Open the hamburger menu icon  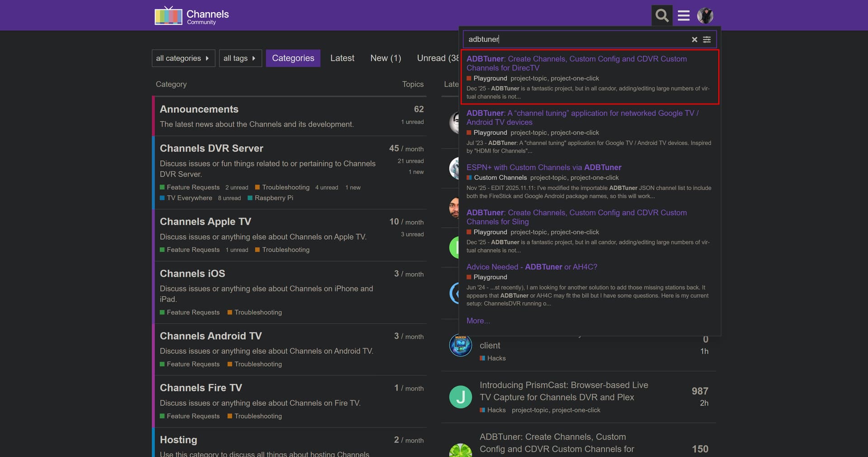[x=684, y=15]
